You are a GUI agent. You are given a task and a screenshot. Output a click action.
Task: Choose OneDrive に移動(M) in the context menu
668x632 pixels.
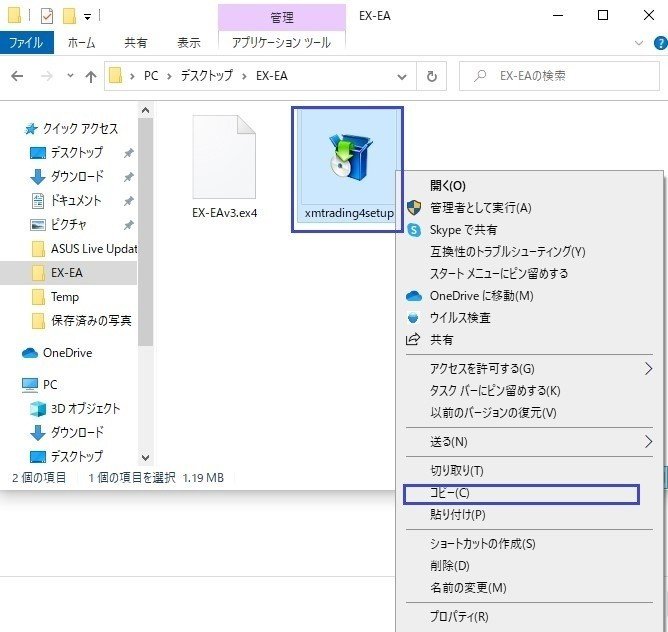click(x=481, y=296)
